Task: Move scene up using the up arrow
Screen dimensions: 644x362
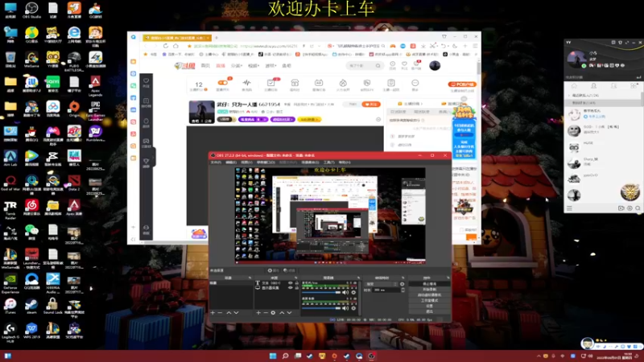Action: pyautogui.click(x=229, y=313)
